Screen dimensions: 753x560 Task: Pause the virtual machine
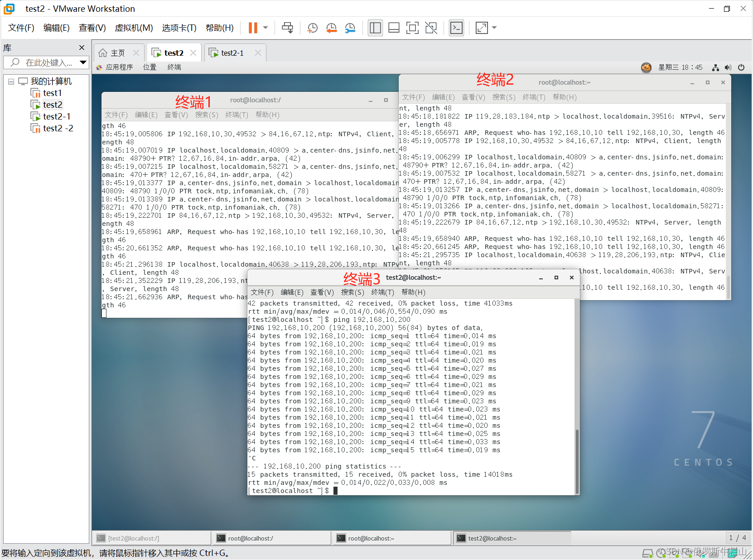[253, 28]
